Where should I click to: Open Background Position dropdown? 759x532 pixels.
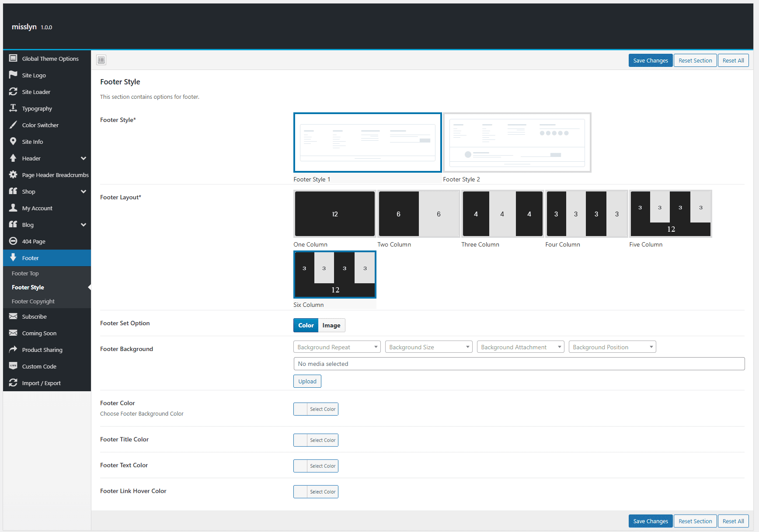pos(613,347)
